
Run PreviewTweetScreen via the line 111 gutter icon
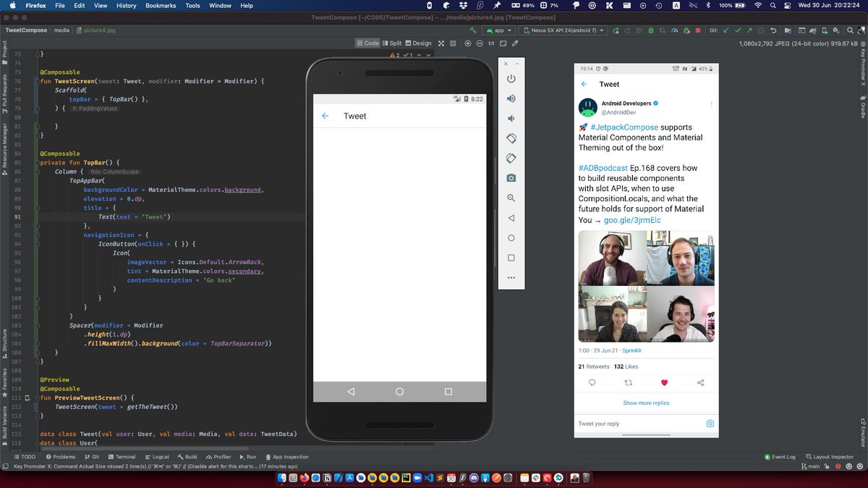(x=27, y=397)
